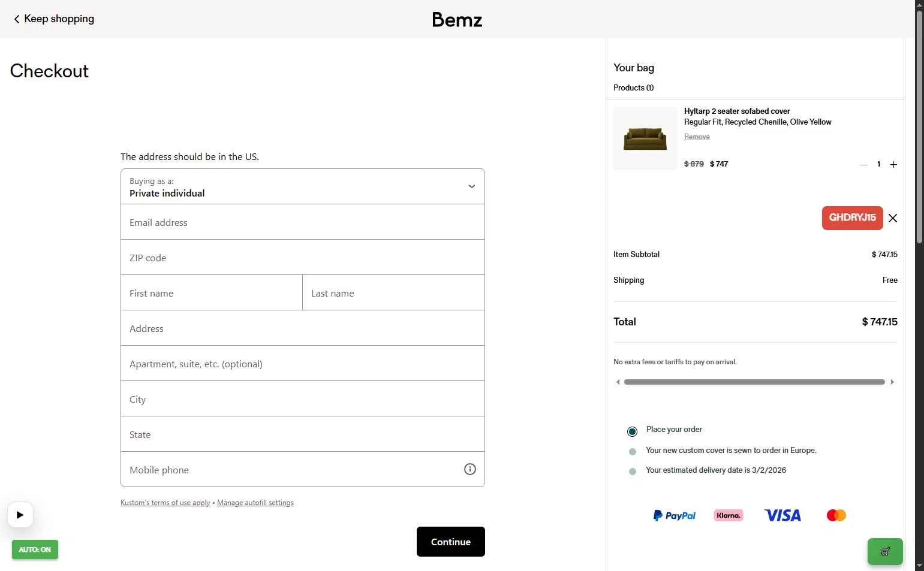Viewport: 924px width, 571px height.
Task: Remove the GHDRYJ15 promo code
Action: [893, 218]
